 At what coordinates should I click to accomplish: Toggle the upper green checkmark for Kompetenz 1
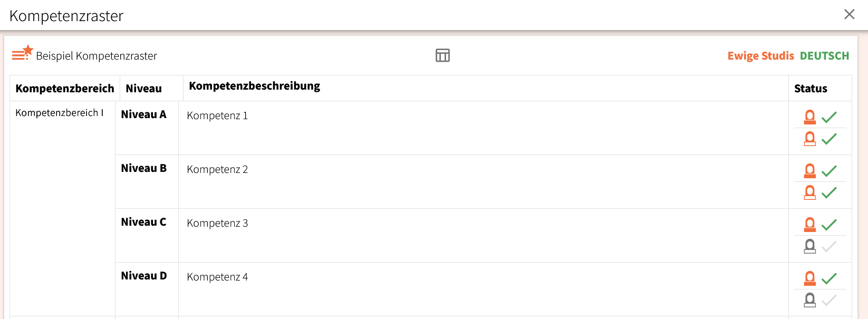coord(829,117)
